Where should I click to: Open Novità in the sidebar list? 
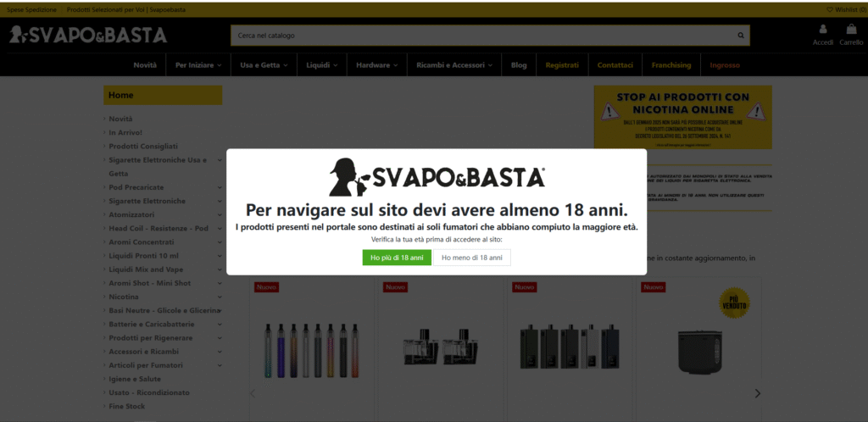(x=120, y=119)
